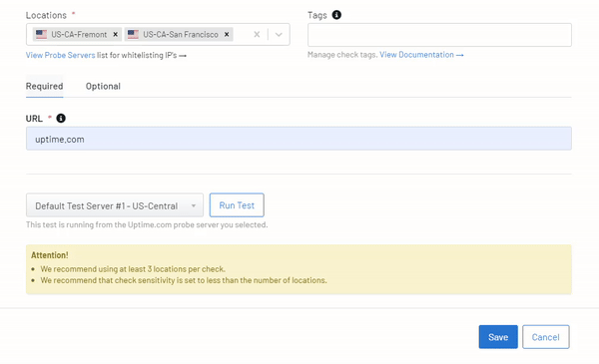Save the check settings
Screen dimensions: 599x364
tap(498, 337)
